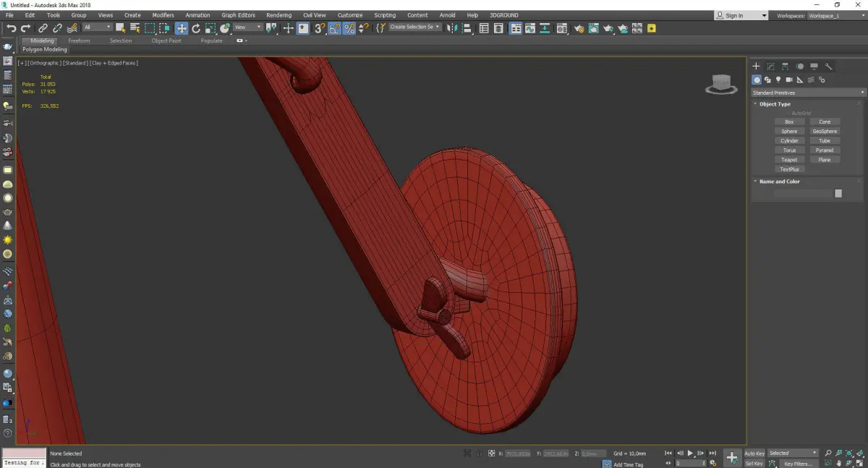Open the Create Selection Set dropdown
The width and height of the screenshot is (868, 468).
(x=414, y=27)
